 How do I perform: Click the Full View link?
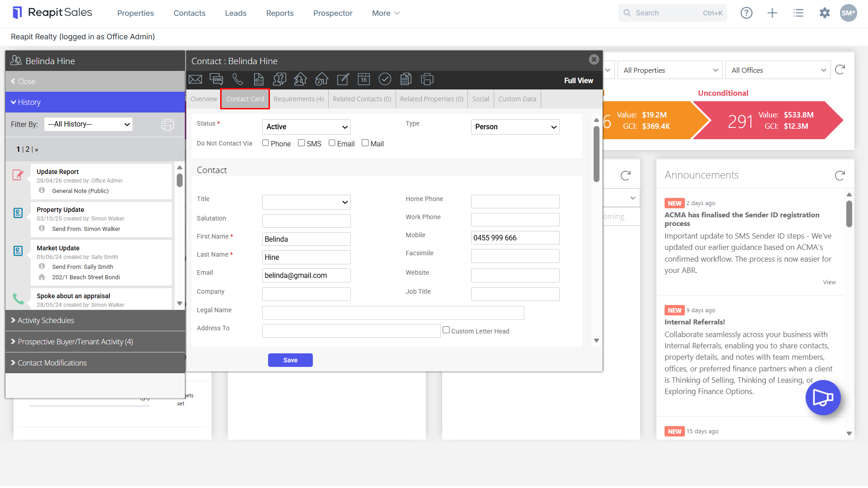click(579, 80)
